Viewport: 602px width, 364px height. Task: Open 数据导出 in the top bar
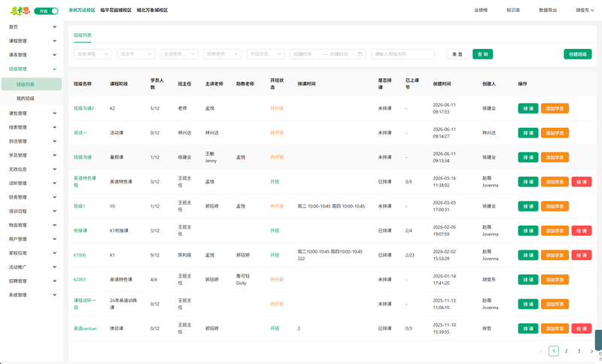point(548,11)
